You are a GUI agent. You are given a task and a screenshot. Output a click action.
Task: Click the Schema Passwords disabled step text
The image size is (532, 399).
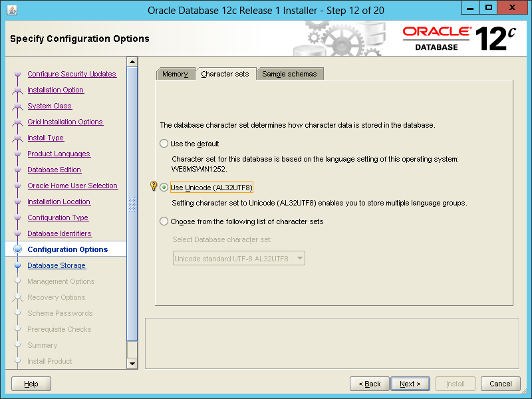tap(60, 313)
